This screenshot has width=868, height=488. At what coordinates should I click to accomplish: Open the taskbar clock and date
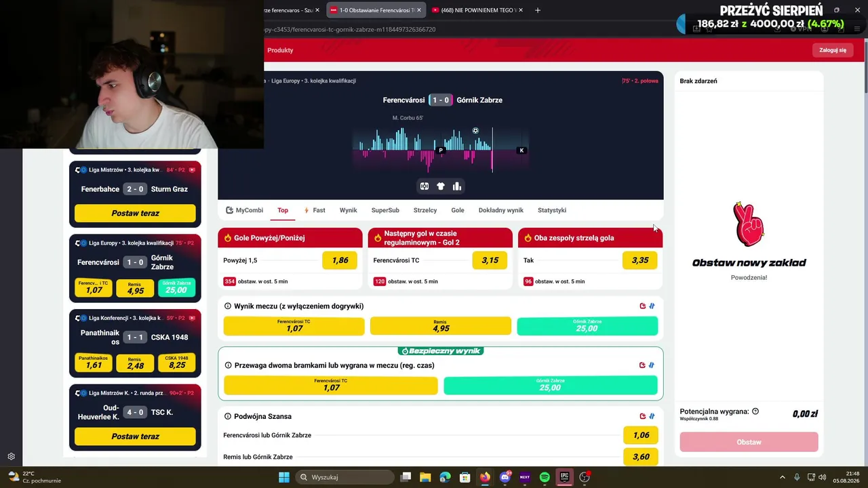coord(845,477)
